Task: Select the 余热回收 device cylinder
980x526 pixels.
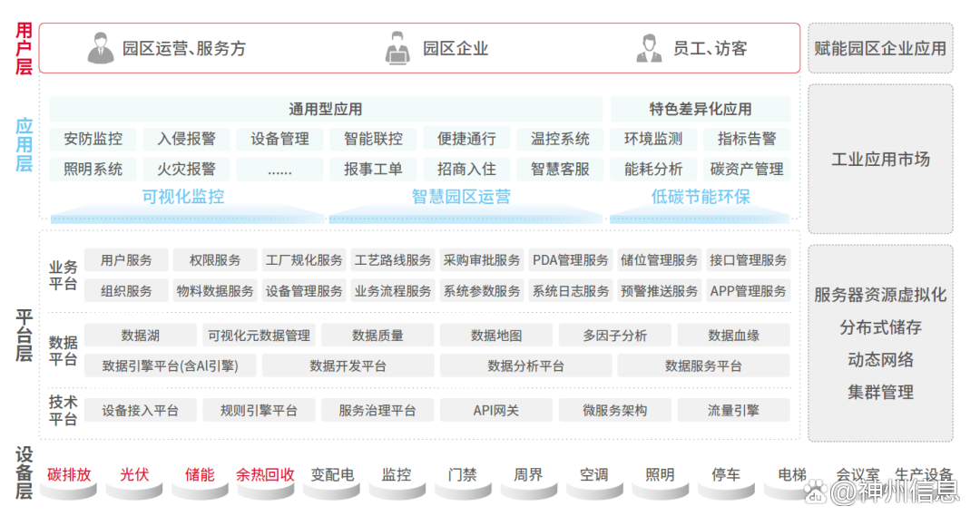Action: click(266, 491)
